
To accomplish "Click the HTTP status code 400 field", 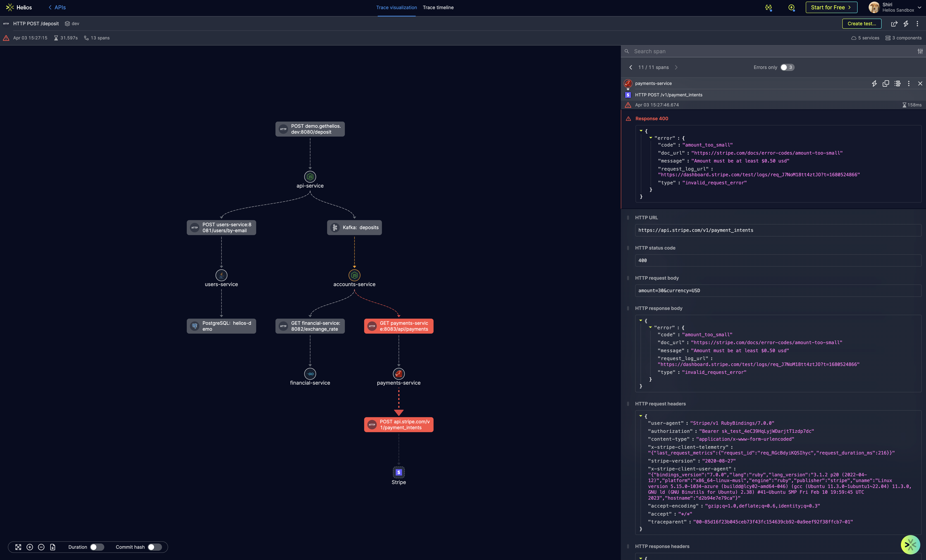I will coord(778,260).
